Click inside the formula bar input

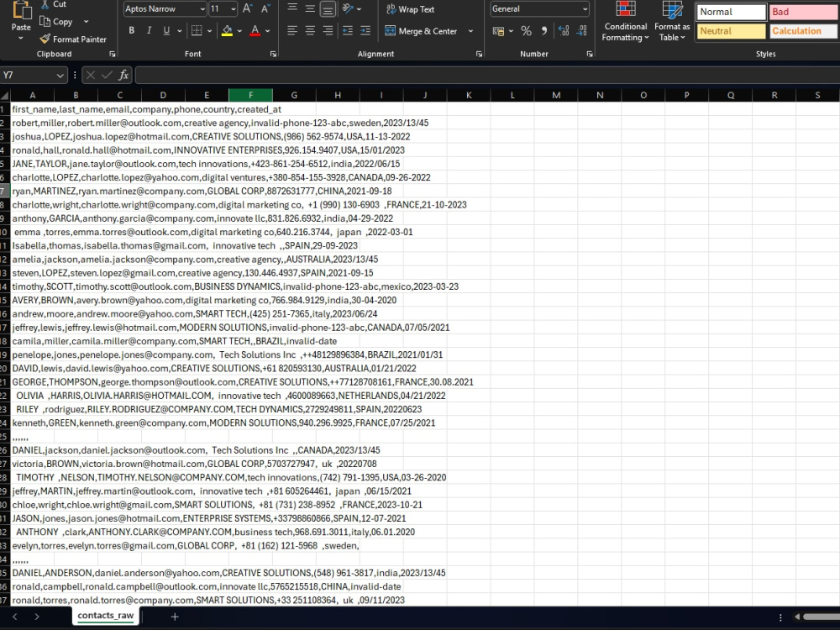coord(487,75)
